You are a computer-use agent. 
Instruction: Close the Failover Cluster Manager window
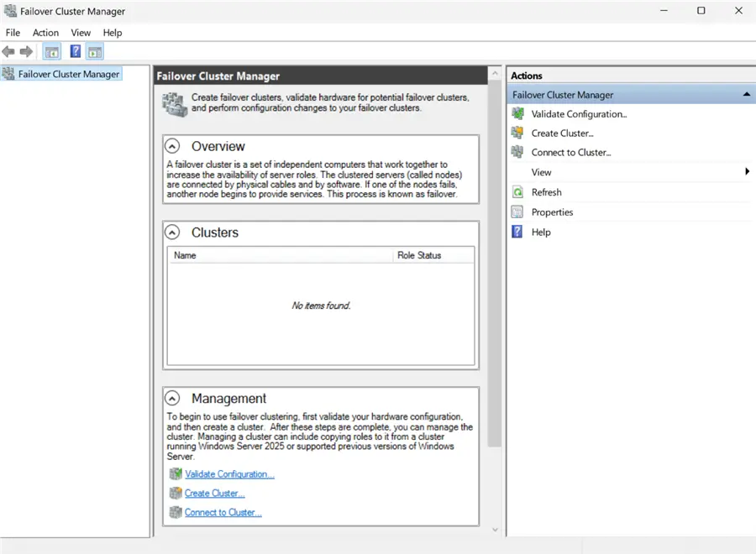[x=738, y=11]
